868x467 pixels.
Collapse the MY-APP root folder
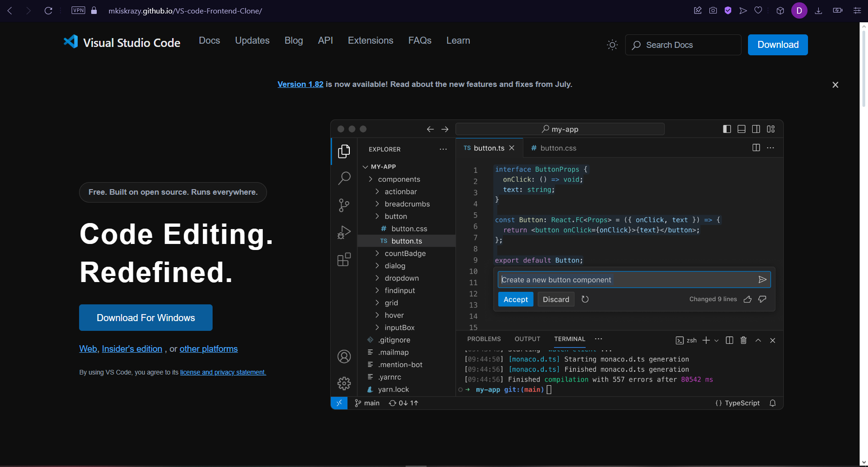[365, 167]
